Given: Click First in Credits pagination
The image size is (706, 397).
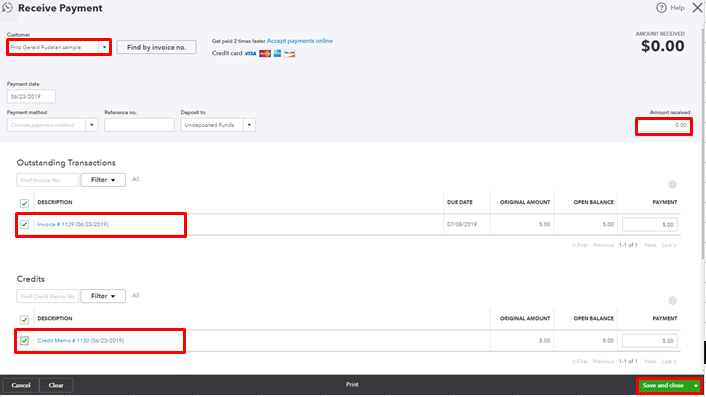Looking at the screenshot, I should pos(580,361).
